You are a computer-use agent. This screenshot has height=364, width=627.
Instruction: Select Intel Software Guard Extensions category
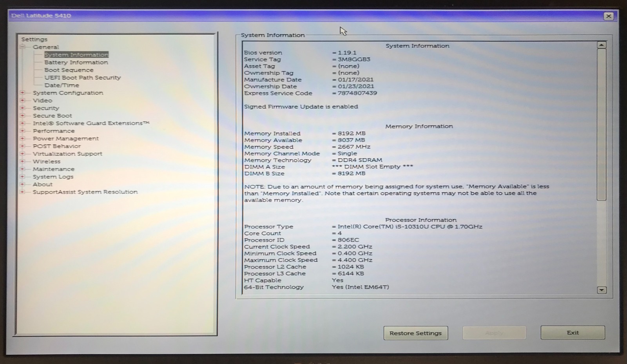coord(91,123)
